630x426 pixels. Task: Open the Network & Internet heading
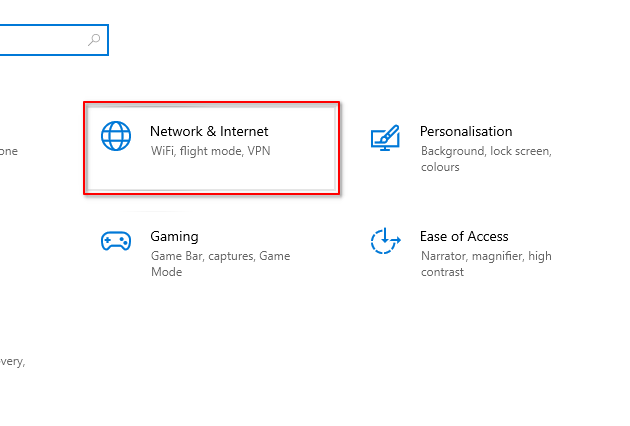coord(209,131)
